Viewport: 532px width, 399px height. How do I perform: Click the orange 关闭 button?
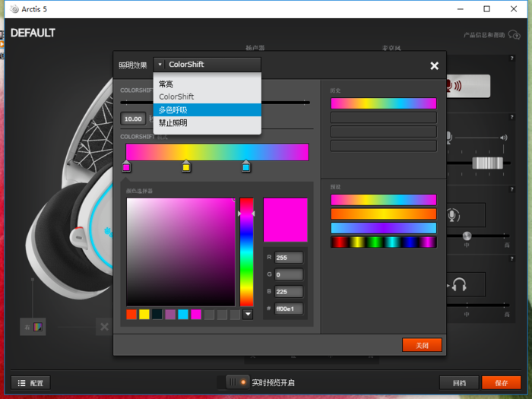coord(422,345)
